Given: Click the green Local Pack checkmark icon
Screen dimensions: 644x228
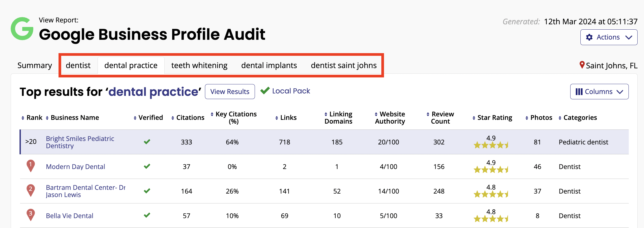Looking at the screenshot, I should 265,91.
